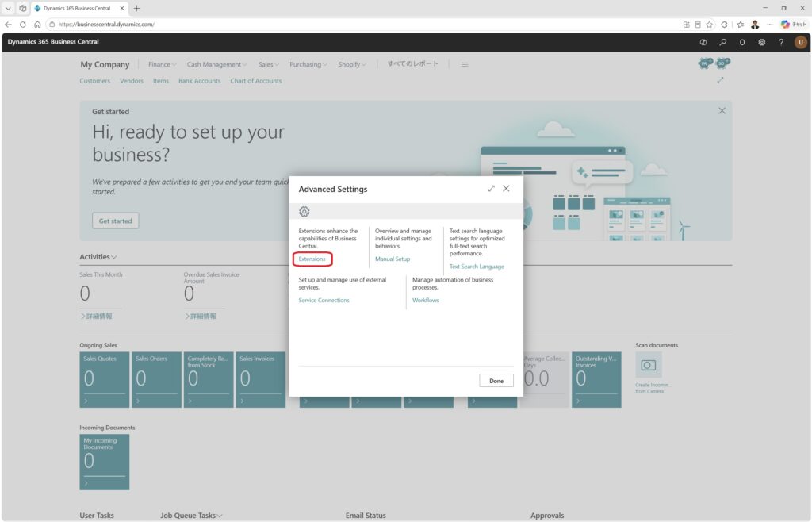Open the Copilot icon in the app header
The width and height of the screenshot is (812, 522).
703,43
